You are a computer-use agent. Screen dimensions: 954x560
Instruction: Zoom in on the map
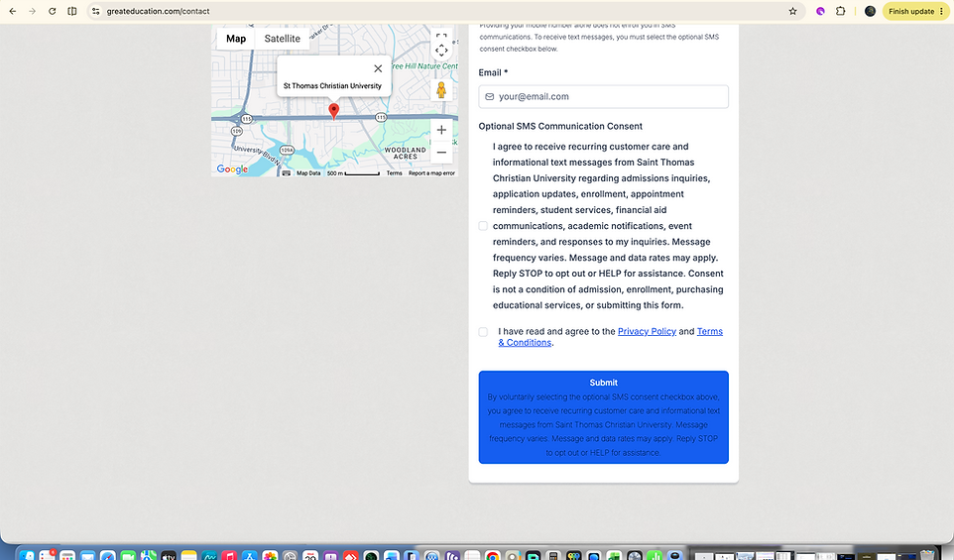[x=441, y=130]
